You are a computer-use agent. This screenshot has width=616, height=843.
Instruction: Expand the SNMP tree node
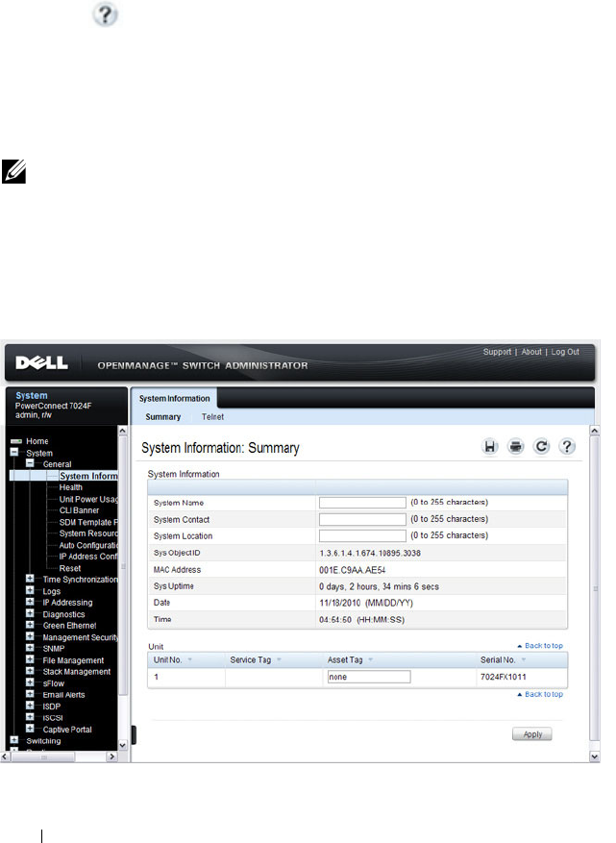(x=30, y=648)
